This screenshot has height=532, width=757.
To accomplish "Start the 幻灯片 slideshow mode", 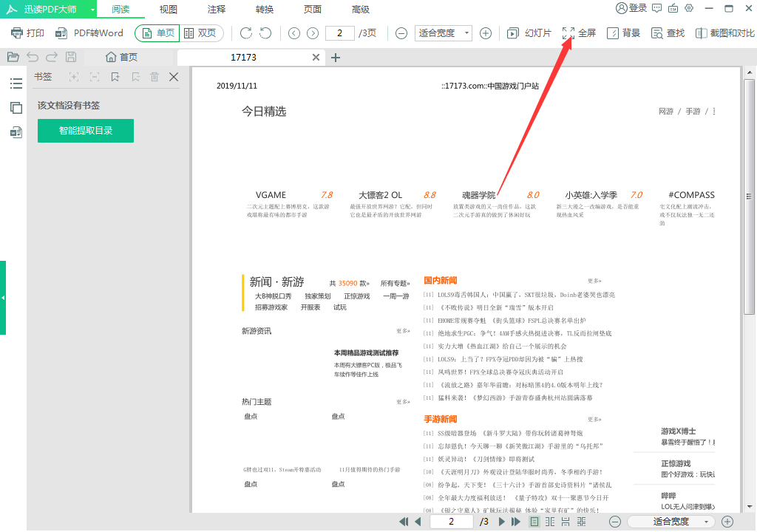I will (x=529, y=33).
